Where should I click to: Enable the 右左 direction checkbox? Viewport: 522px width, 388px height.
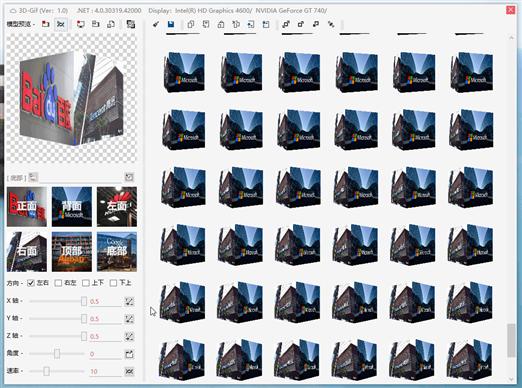(58, 283)
